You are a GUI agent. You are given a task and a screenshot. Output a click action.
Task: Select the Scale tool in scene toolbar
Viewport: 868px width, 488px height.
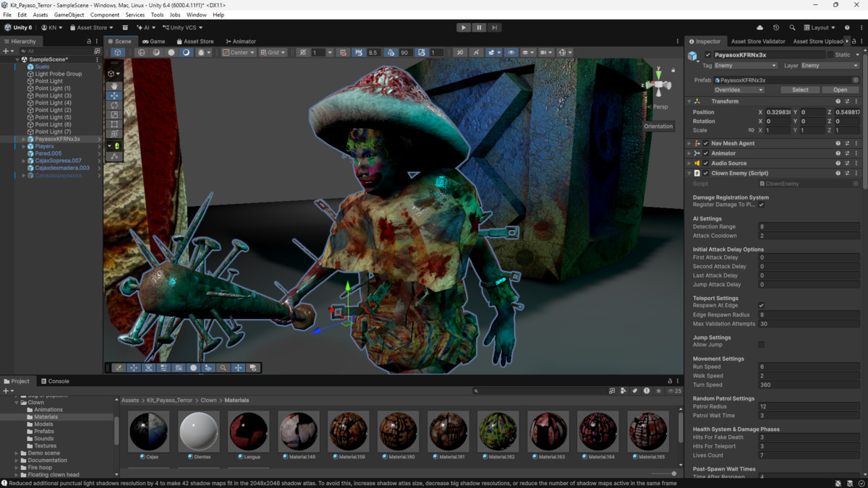[x=114, y=114]
